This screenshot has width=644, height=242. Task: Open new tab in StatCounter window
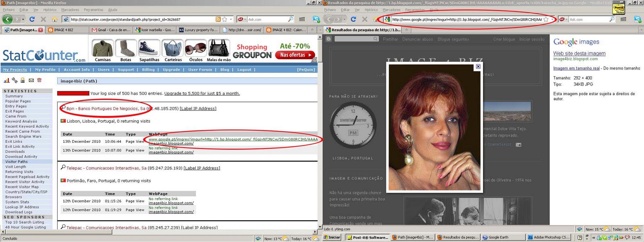tap(312, 30)
